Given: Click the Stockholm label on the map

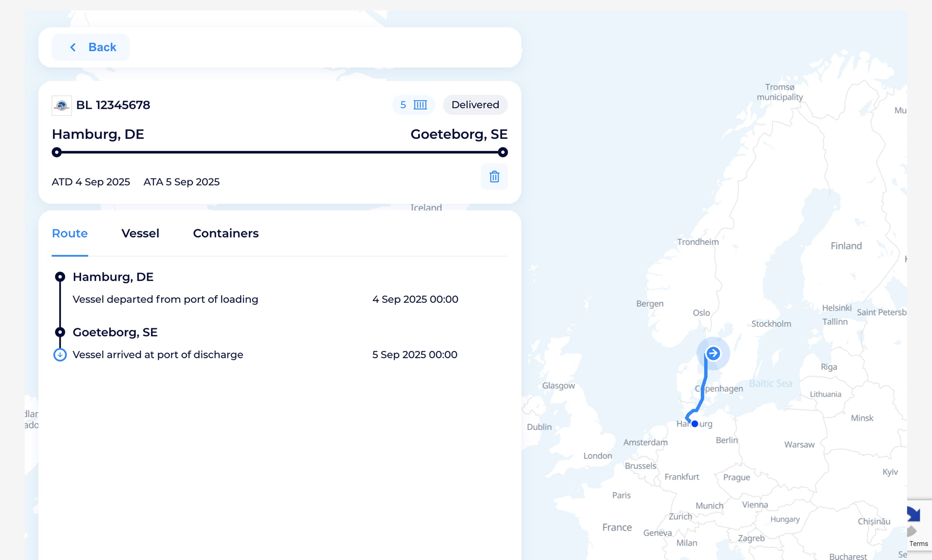Looking at the screenshot, I should 771,324.
